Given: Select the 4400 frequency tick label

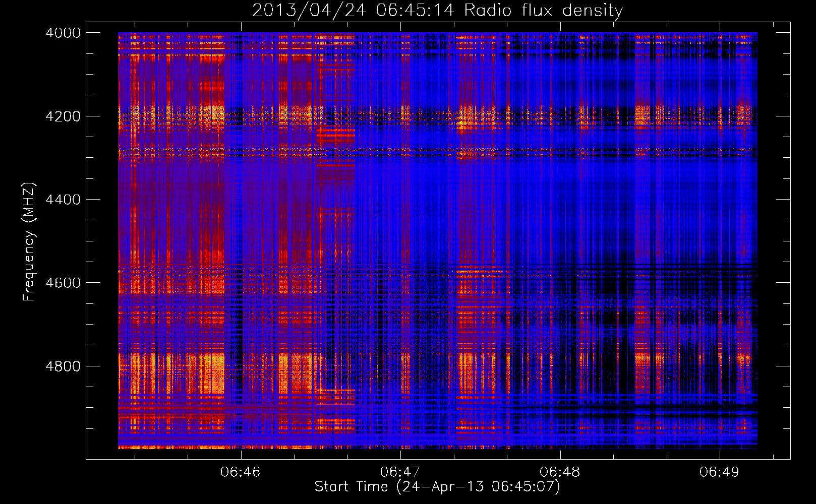Looking at the screenshot, I should pos(63,200).
